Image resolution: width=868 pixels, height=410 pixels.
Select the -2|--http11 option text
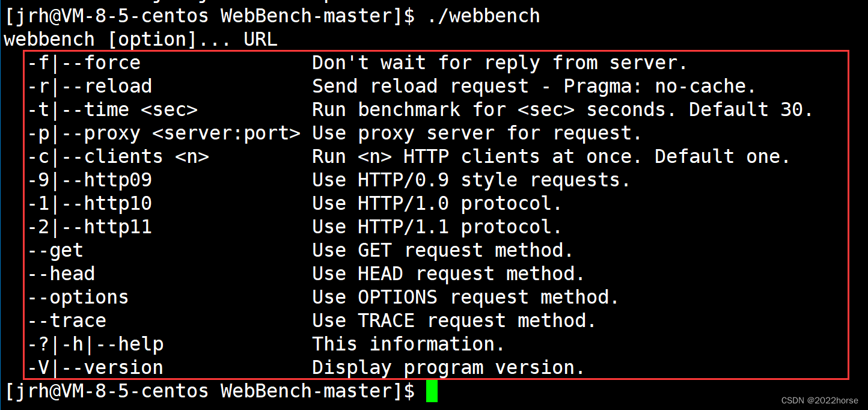tap(90, 227)
